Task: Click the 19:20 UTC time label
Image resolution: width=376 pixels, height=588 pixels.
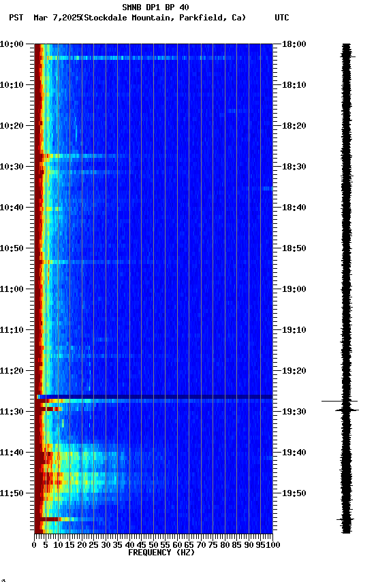Action: [x=294, y=372]
